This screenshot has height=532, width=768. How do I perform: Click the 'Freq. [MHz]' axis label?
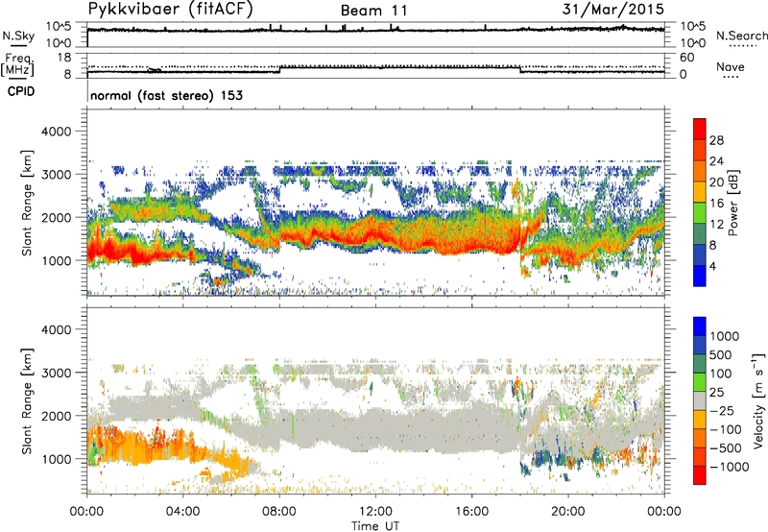(x=18, y=64)
